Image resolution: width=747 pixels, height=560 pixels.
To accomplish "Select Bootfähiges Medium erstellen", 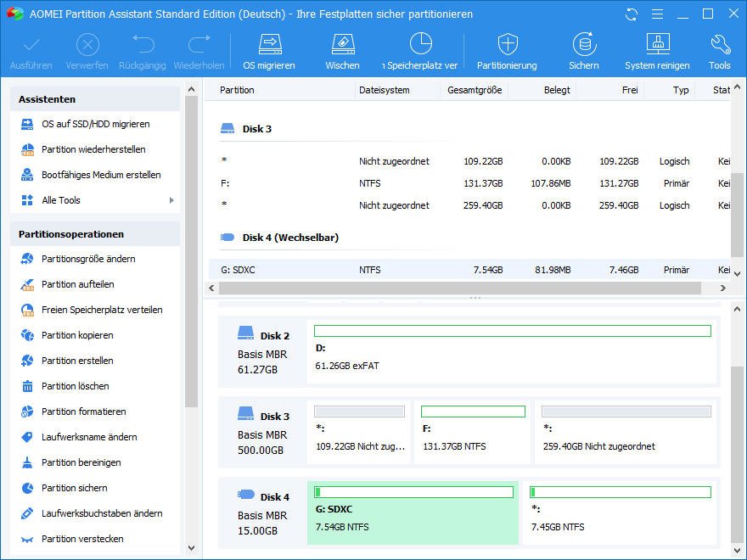I will pos(101,175).
